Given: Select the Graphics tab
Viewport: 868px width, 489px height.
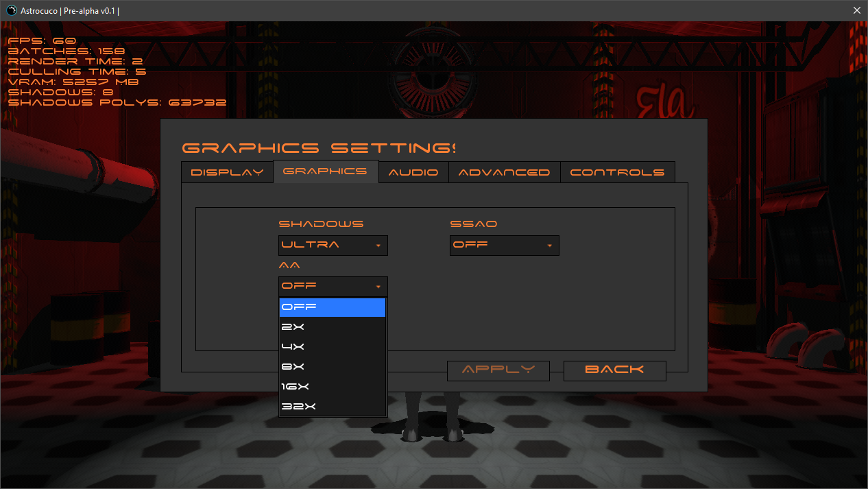Looking at the screenshot, I should click(325, 171).
